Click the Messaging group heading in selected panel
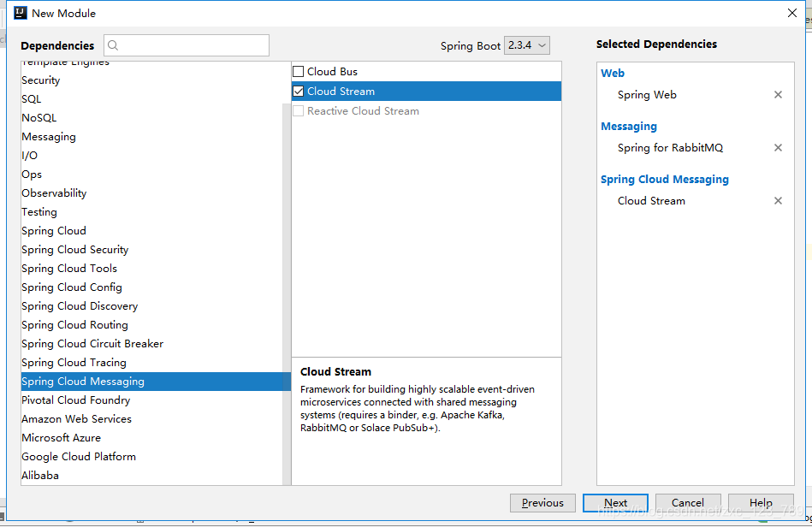 coord(629,127)
